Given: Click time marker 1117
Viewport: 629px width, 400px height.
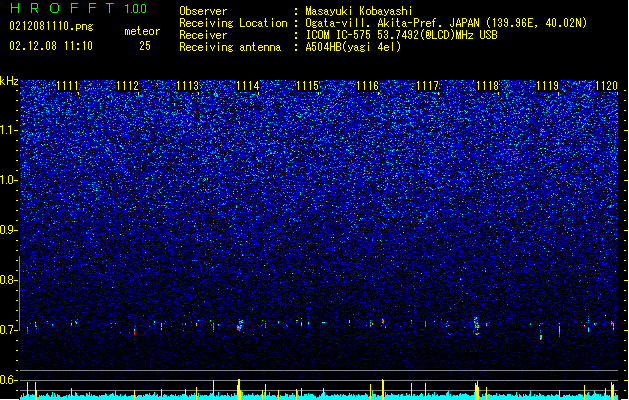Looking at the screenshot, I should tap(427, 86).
